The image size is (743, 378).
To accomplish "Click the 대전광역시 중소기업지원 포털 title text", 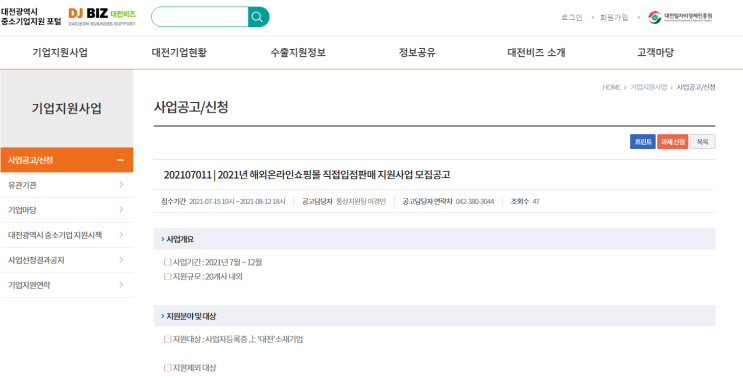I will (31, 17).
